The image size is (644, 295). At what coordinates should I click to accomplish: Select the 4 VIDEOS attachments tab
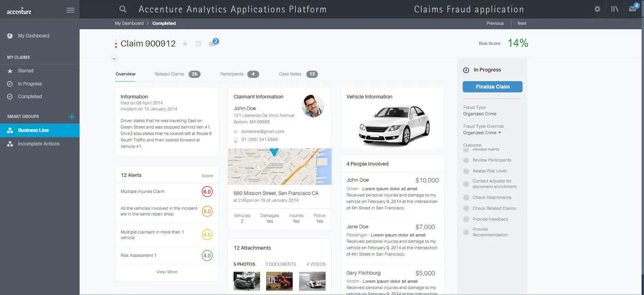point(316,264)
